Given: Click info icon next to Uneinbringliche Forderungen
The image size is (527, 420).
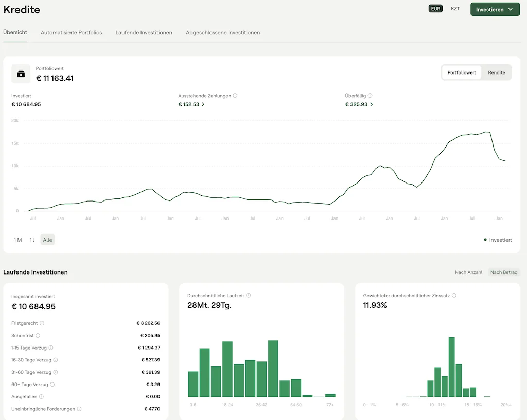Looking at the screenshot, I should click(x=79, y=409).
